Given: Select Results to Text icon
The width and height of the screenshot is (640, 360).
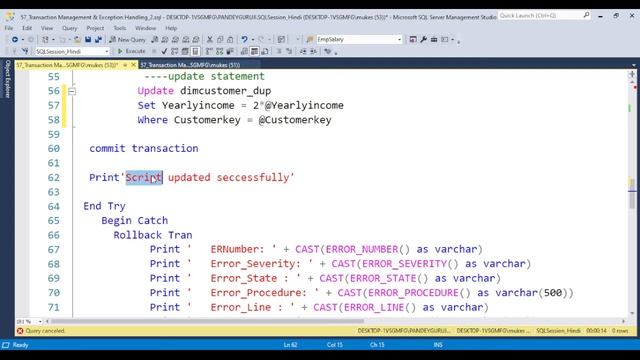Looking at the screenshot, I should [244, 51].
